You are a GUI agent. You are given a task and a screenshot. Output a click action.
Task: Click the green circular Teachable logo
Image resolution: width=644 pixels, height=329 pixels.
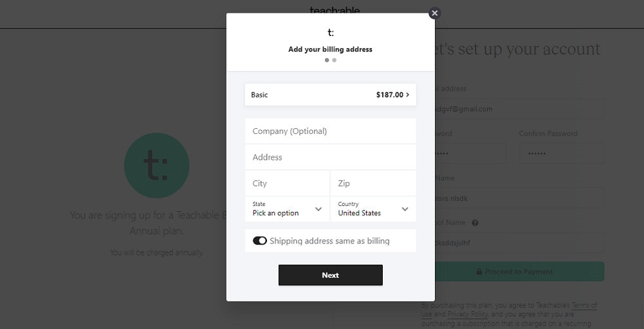pyautogui.click(x=156, y=165)
